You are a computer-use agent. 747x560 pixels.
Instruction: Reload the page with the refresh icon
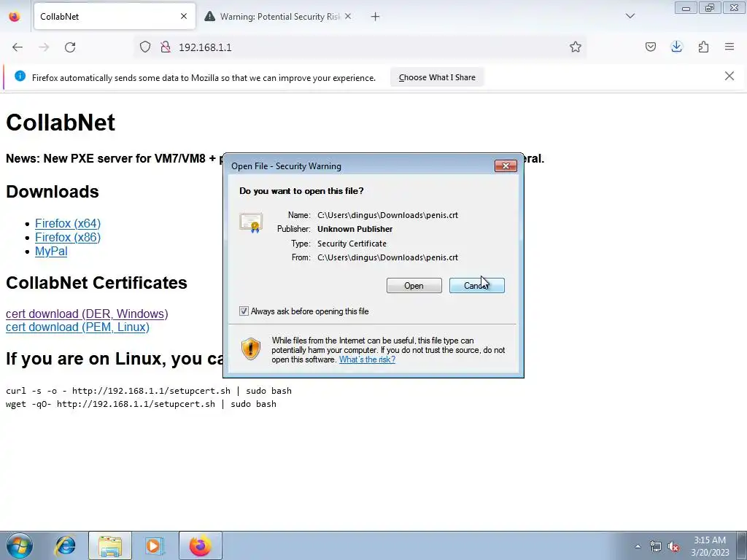point(70,47)
